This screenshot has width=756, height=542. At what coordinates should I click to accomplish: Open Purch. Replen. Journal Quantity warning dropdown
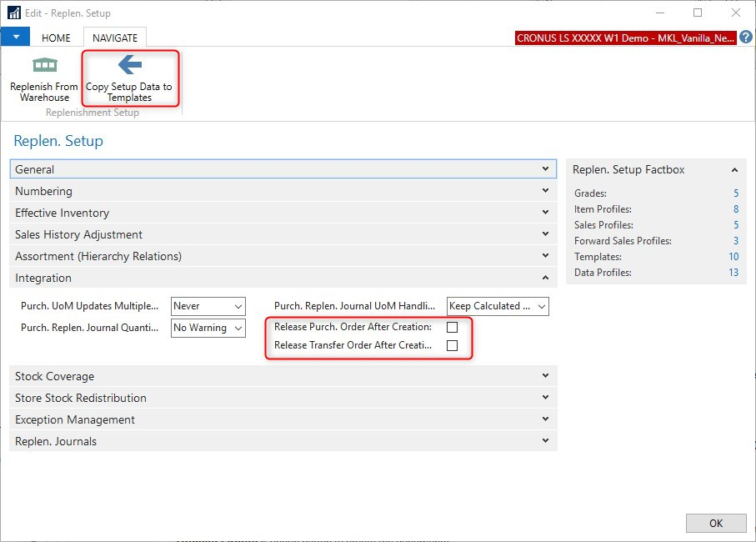238,329
